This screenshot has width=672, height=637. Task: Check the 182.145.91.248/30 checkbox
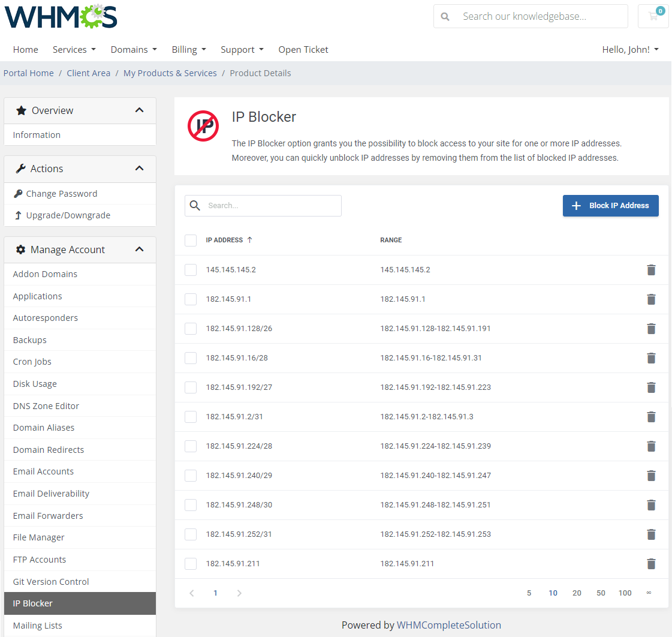click(x=191, y=505)
